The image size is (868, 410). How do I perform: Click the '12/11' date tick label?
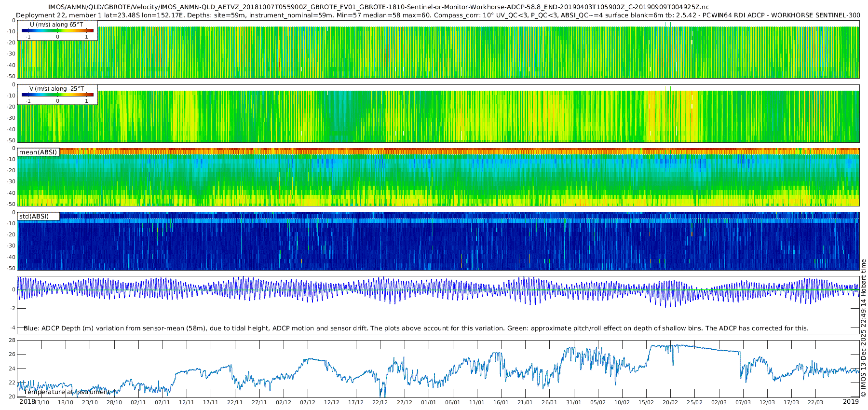(x=187, y=402)
